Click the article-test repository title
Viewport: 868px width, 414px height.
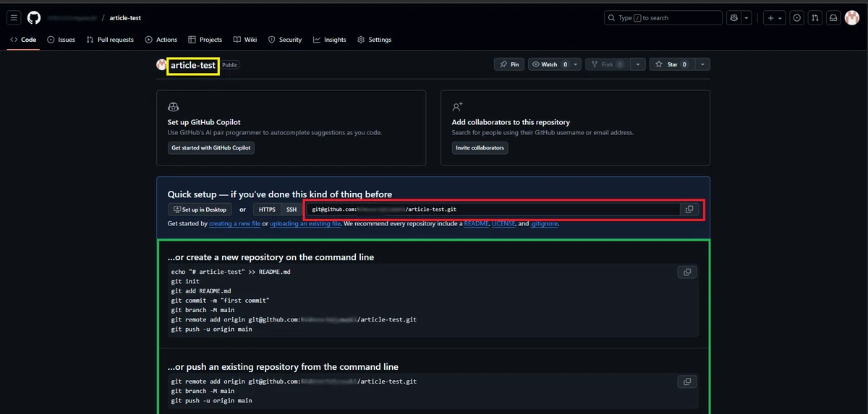[193, 65]
